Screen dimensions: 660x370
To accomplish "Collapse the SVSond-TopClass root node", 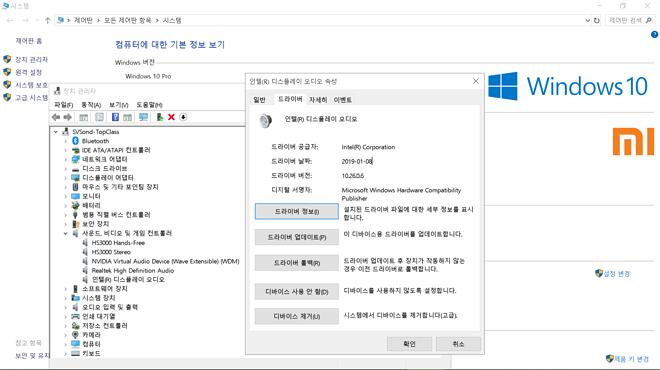I will tap(56, 132).
